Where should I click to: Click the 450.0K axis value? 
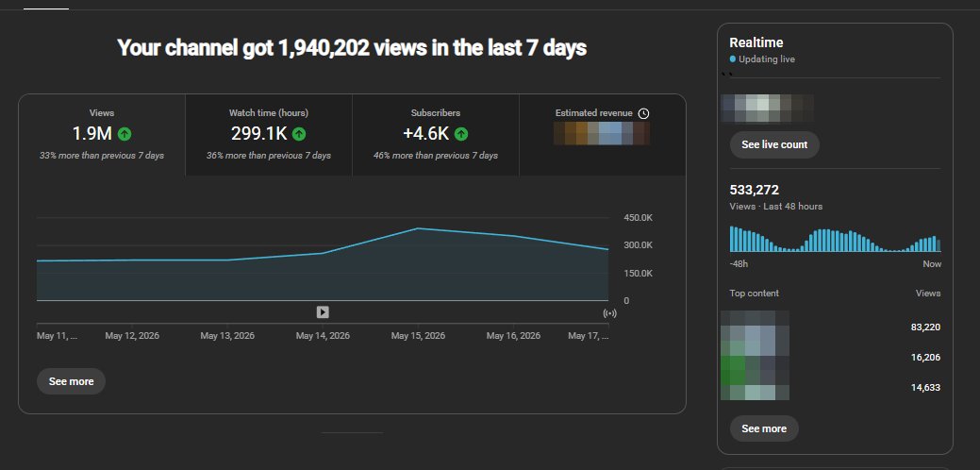click(x=639, y=217)
